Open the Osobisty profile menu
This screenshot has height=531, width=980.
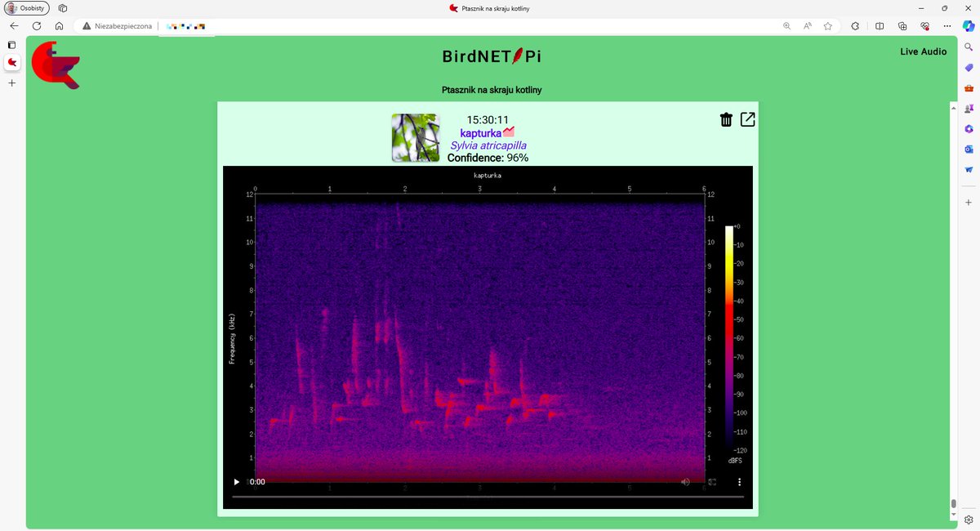[x=27, y=7]
